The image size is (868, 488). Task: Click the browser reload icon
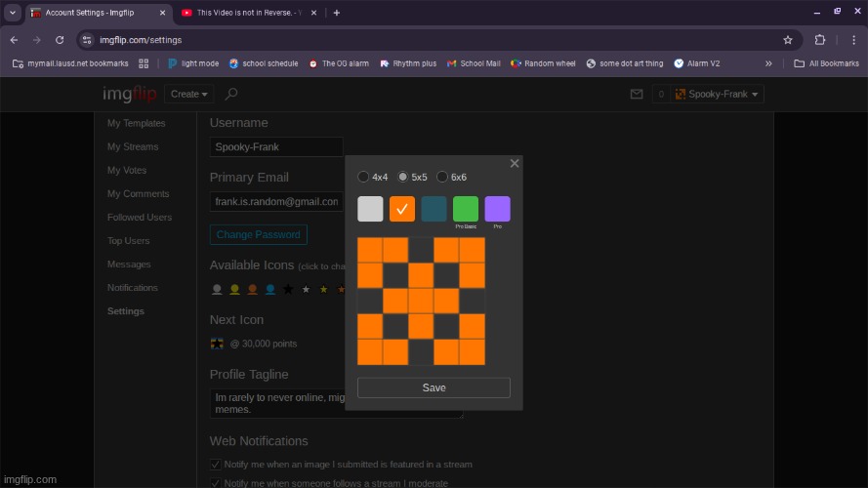(x=60, y=40)
